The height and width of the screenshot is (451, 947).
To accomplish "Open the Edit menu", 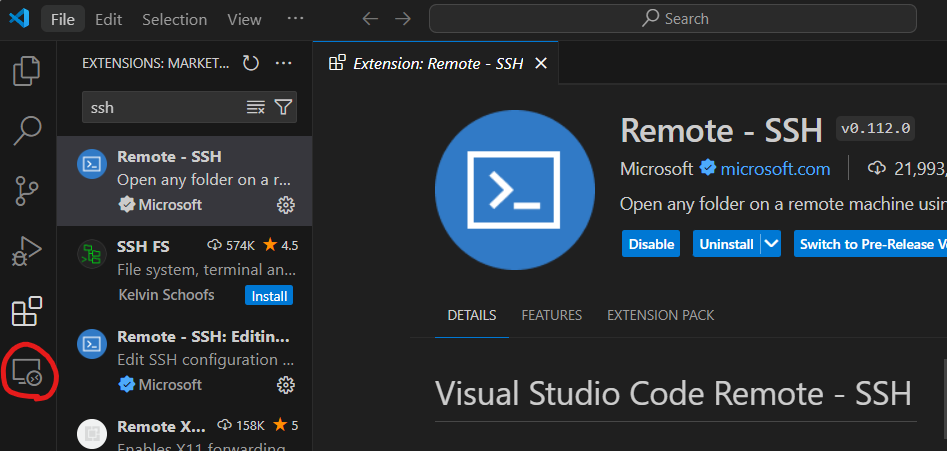I will click(109, 19).
